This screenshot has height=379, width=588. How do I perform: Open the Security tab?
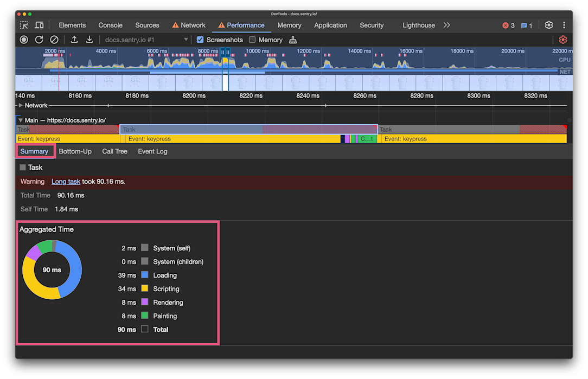(x=372, y=25)
